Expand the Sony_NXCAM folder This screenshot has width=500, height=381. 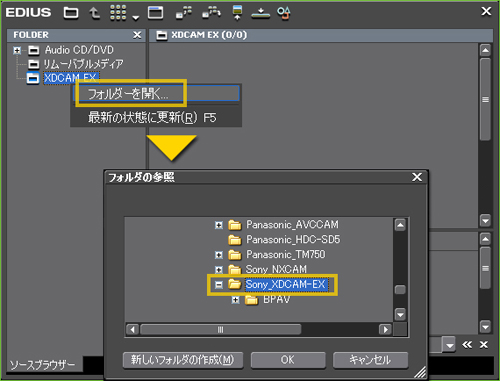pos(219,269)
